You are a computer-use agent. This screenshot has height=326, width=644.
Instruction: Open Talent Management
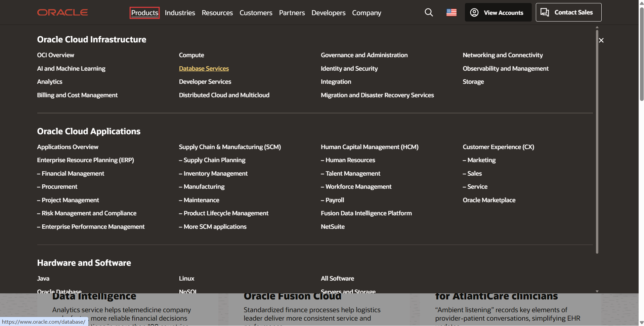pyautogui.click(x=350, y=174)
